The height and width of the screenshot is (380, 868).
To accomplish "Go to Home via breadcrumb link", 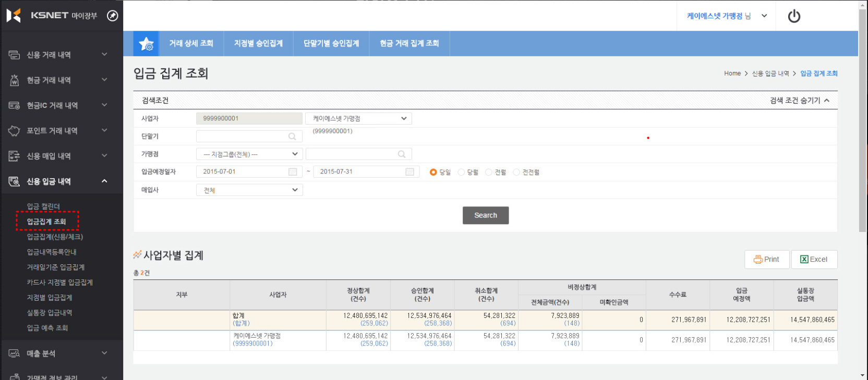I will [732, 73].
